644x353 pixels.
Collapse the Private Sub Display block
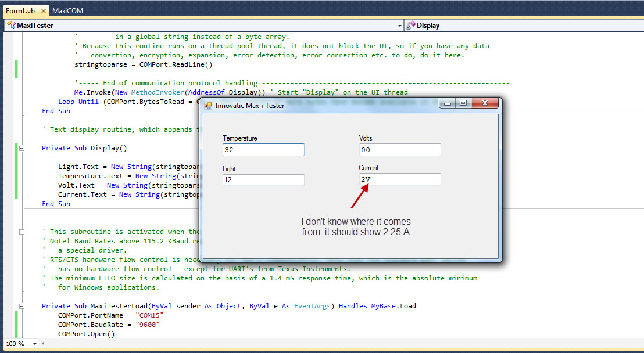point(22,148)
